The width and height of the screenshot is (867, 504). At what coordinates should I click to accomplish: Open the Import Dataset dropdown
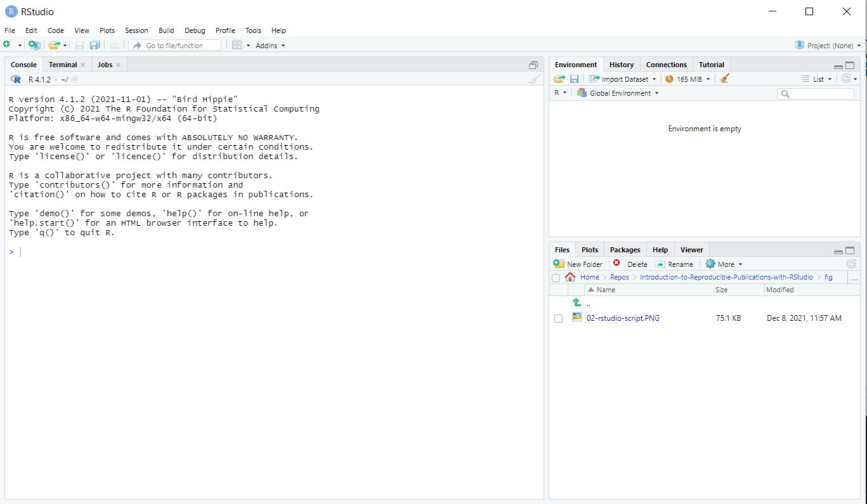pyautogui.click(x=622, y=79)
